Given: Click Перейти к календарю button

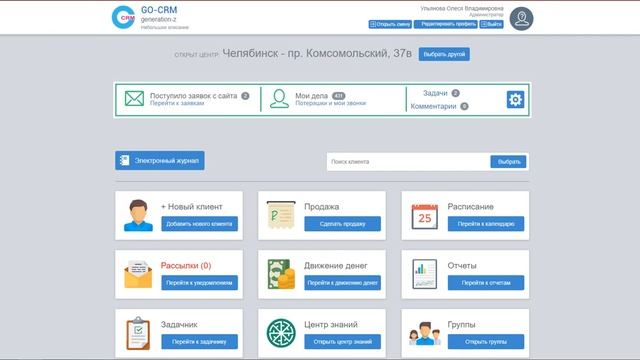Looking at the screenshot, I should pos(486,224).
